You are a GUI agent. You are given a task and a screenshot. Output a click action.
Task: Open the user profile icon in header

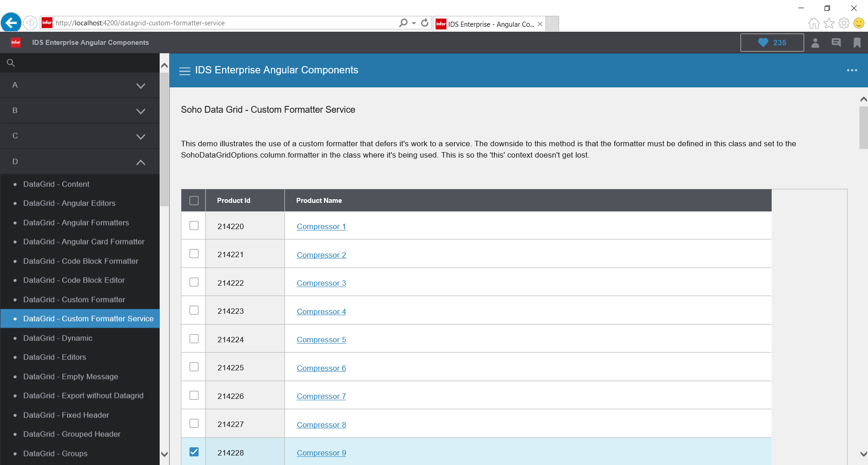[816, 43]
